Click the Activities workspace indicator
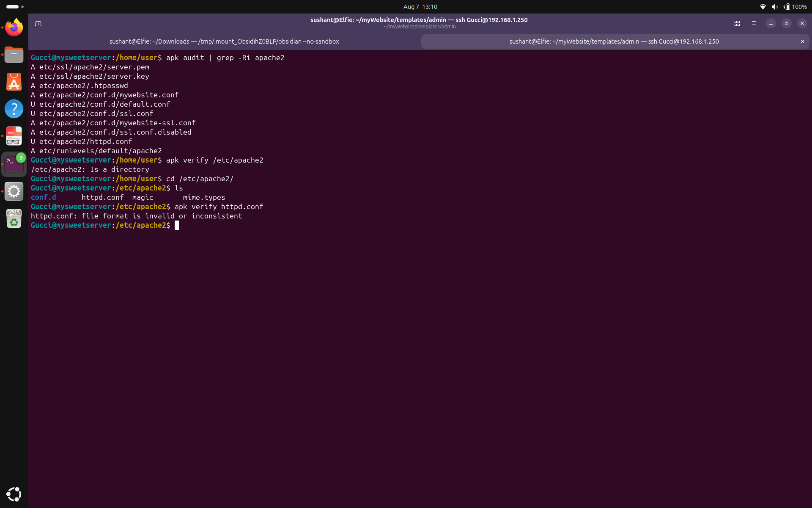This screenshot has width=812, height=508. (x=15, y=7)
